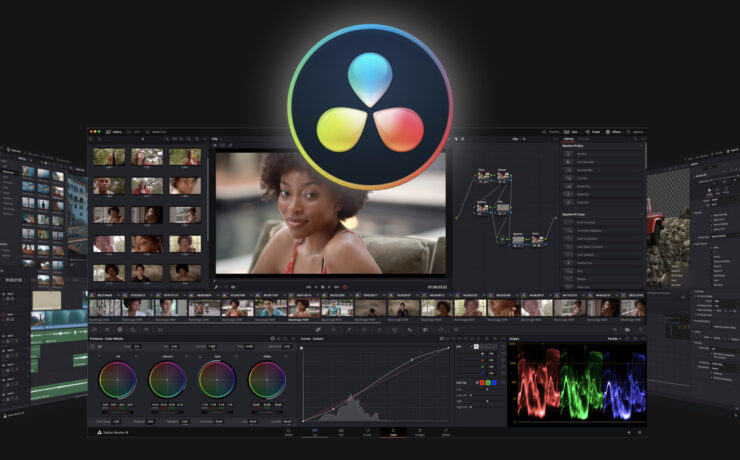
Task: Click the Stop button under the viewer
Action: [x=323, y=286]
